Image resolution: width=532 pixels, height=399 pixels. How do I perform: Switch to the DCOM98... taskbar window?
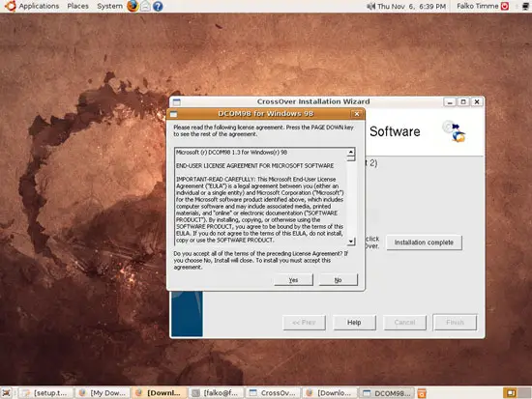coord(387,393)
